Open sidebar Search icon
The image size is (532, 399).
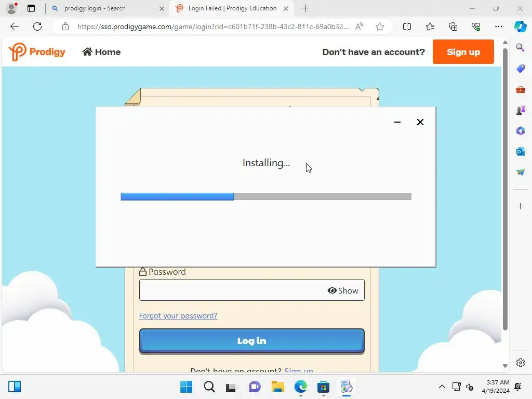[x=520, y=47]
